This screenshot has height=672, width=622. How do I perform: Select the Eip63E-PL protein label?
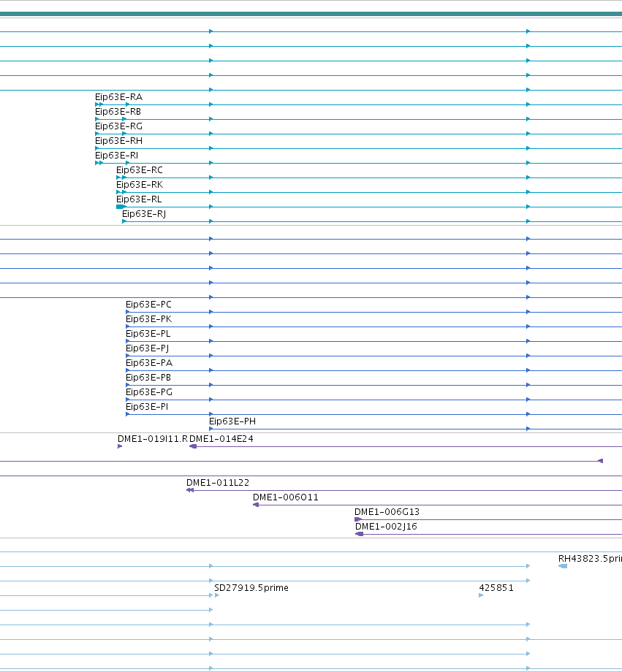148,334
